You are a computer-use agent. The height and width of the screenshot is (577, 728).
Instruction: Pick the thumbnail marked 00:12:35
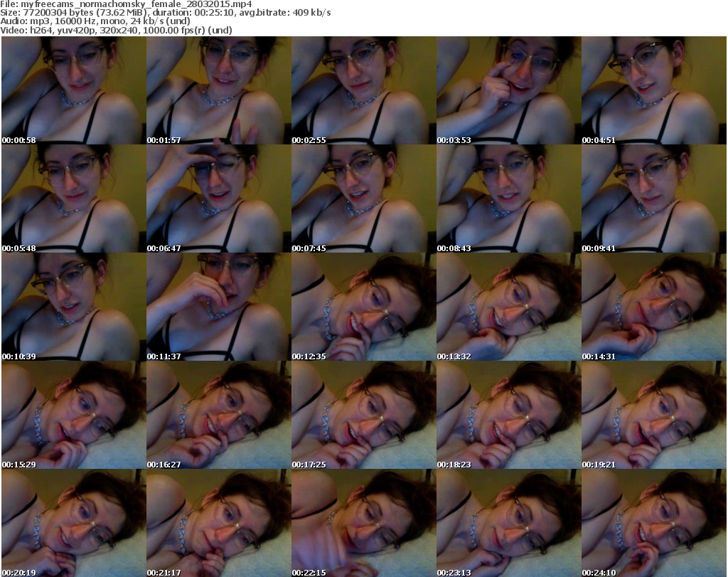[363, 307]
